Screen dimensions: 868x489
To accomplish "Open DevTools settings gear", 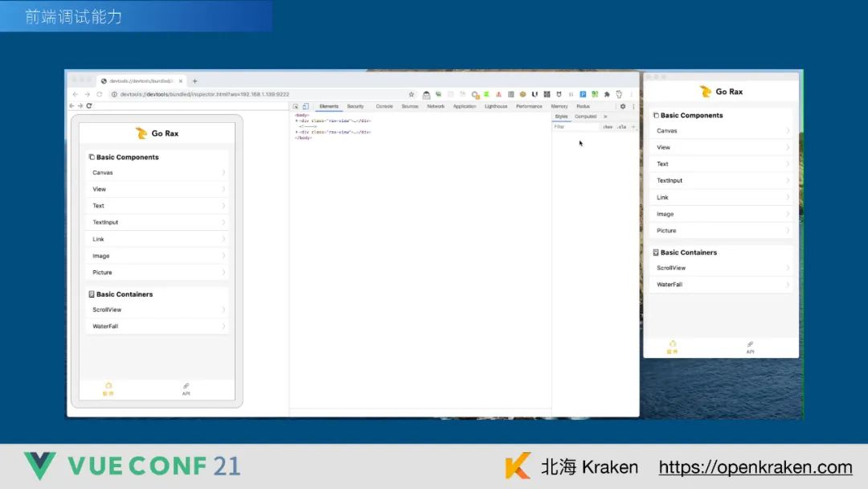I will tap(622, 106).
